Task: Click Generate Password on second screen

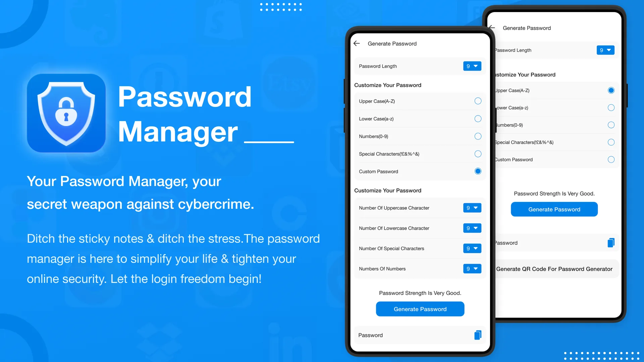Action: (x=554, y=209)
